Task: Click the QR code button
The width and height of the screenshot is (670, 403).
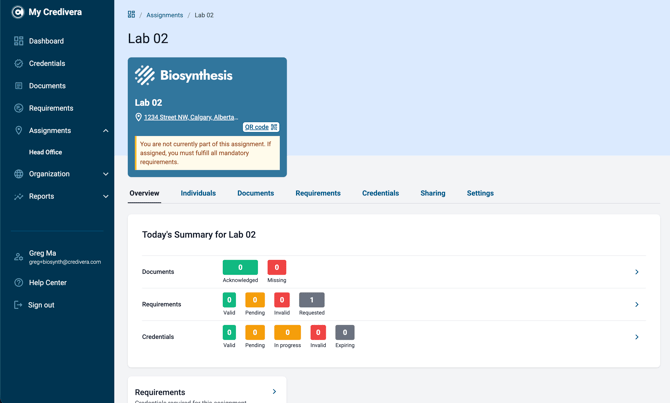Action: click(261, 127)
